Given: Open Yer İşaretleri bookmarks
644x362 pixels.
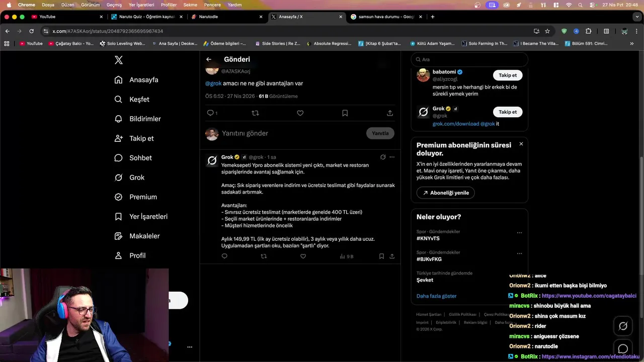Looking at the screenshot, I should pos(141,217).
